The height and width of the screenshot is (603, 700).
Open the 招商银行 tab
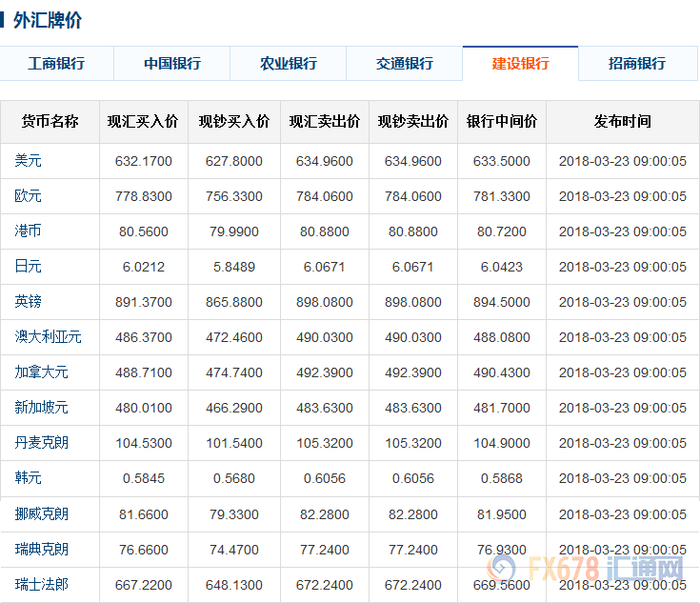[x=637, y=64]
